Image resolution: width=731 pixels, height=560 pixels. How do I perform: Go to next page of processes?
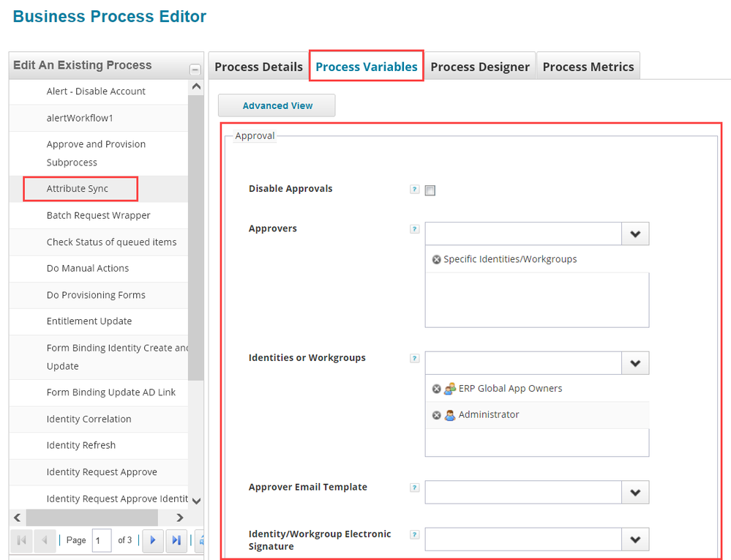click(152, 540)
